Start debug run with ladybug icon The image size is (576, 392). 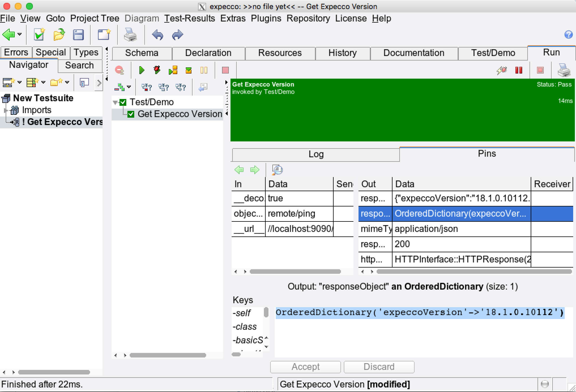coord(157,70)
